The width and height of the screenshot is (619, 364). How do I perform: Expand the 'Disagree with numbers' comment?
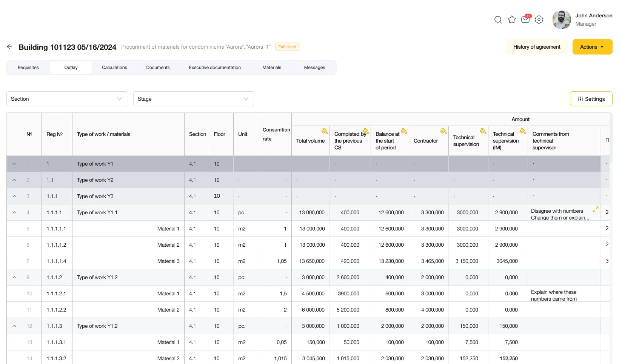click(x=596, y=209)
